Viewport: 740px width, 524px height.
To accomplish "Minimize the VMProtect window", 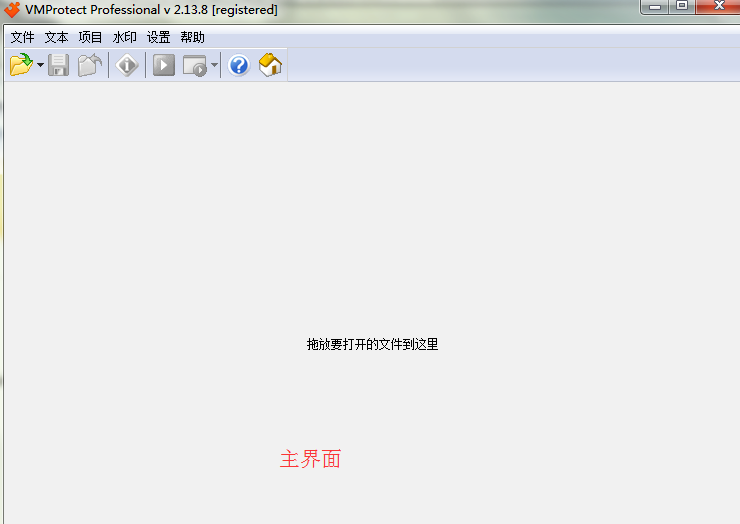I will [655, 7].
